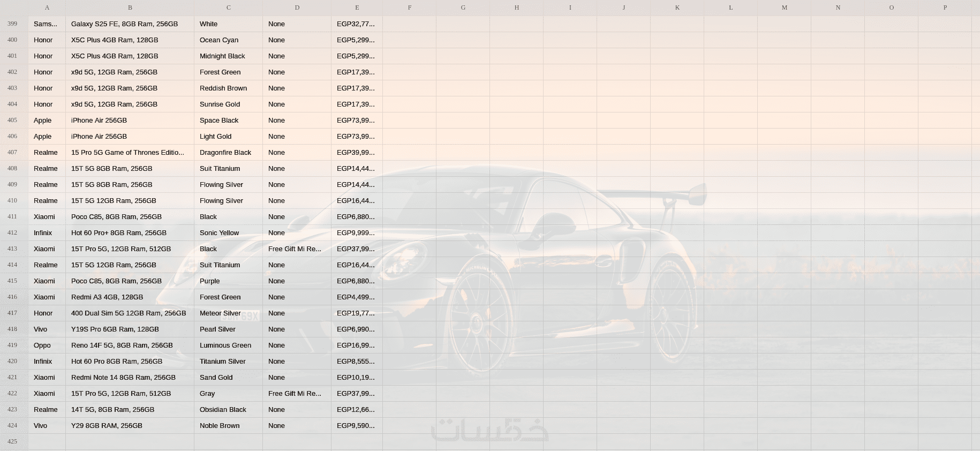Click the 'Obsidian Black' cell

coord(229,410)
